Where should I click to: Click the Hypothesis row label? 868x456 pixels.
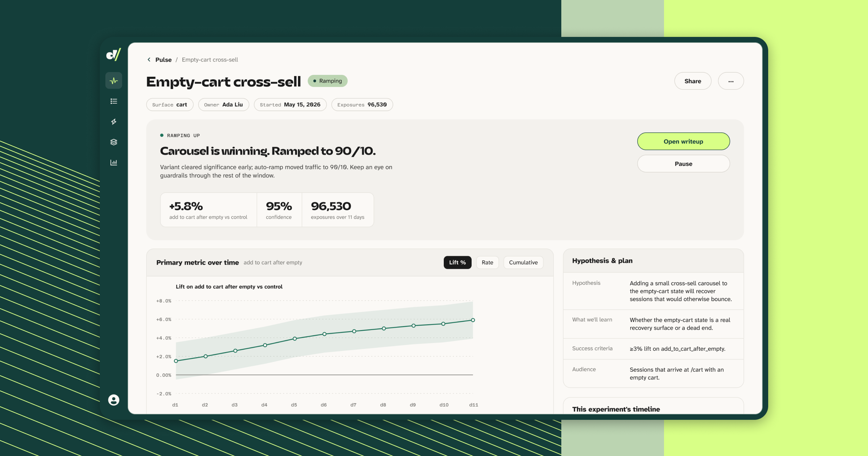(x=586, y=283)
